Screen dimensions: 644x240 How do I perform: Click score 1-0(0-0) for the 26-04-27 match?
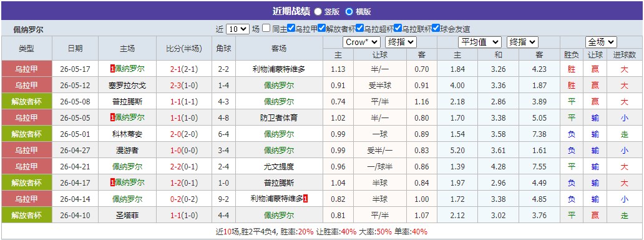(184, 151)
